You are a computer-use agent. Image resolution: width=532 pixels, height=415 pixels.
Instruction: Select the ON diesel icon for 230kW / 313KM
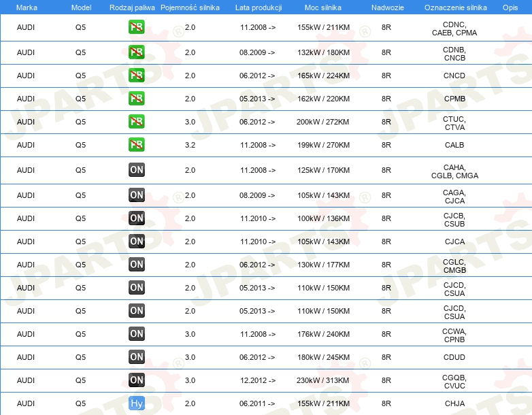point(137,380)
